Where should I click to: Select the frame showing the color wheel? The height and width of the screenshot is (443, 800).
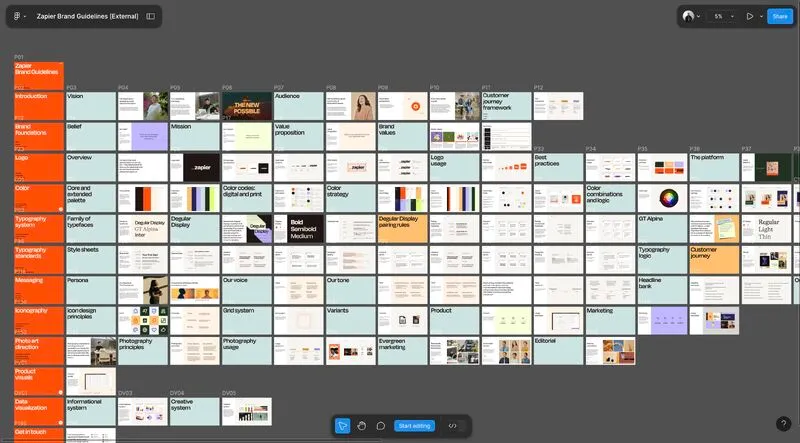tap(662, 198)
